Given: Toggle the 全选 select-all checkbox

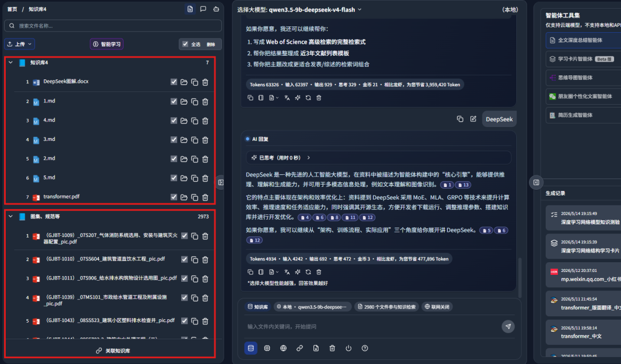Looking at the screenshot, I should [x=185, y=44].
